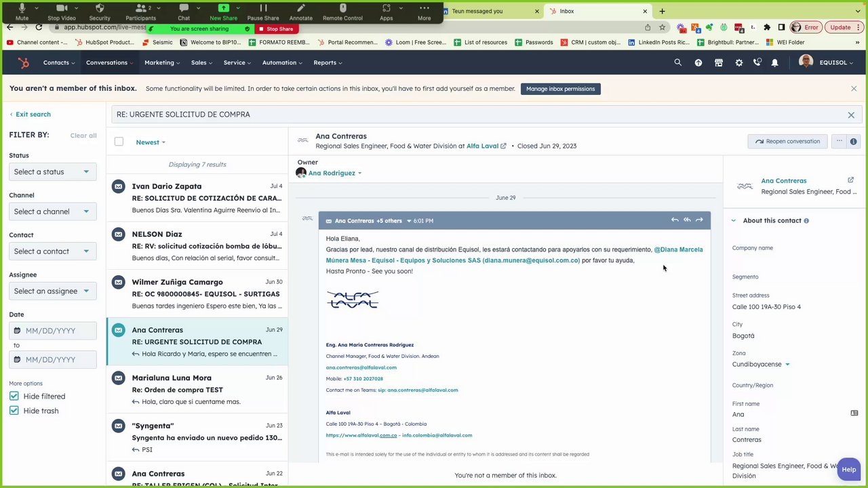Open the Zona Cundiboyacense dropdown
This screenshot has height=488, width=868.
pyautogui.click(x=761, y=364)
